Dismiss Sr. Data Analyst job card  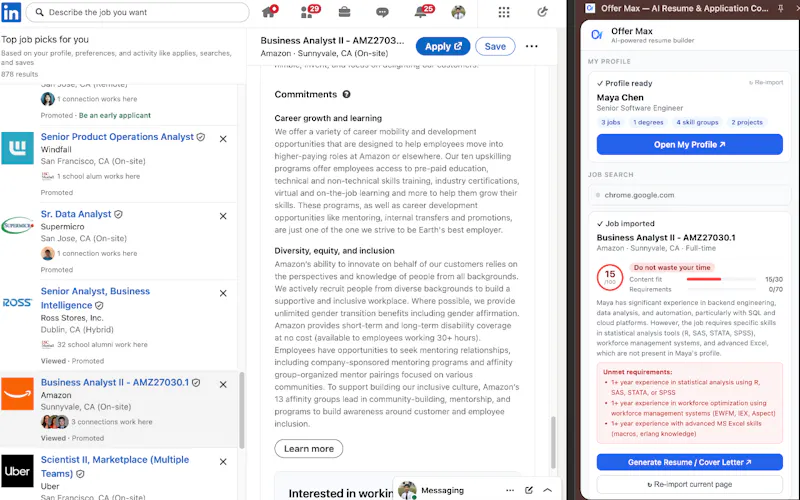tap(223, 216)
